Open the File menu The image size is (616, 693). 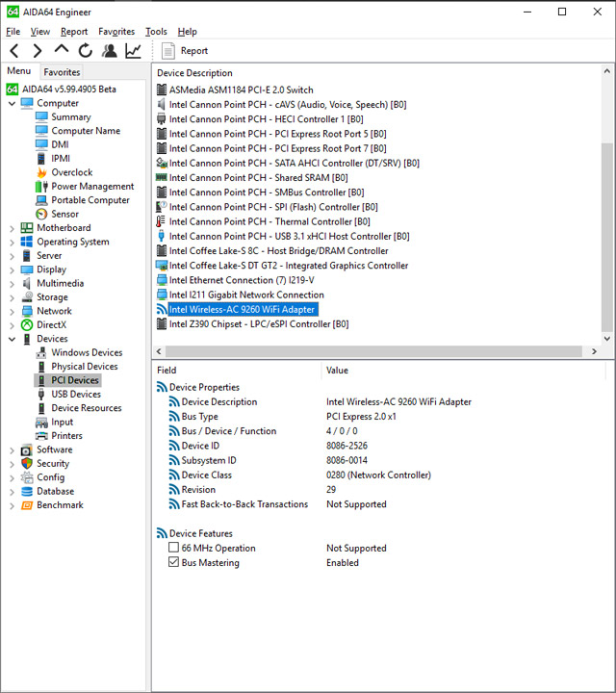point(13,32)
